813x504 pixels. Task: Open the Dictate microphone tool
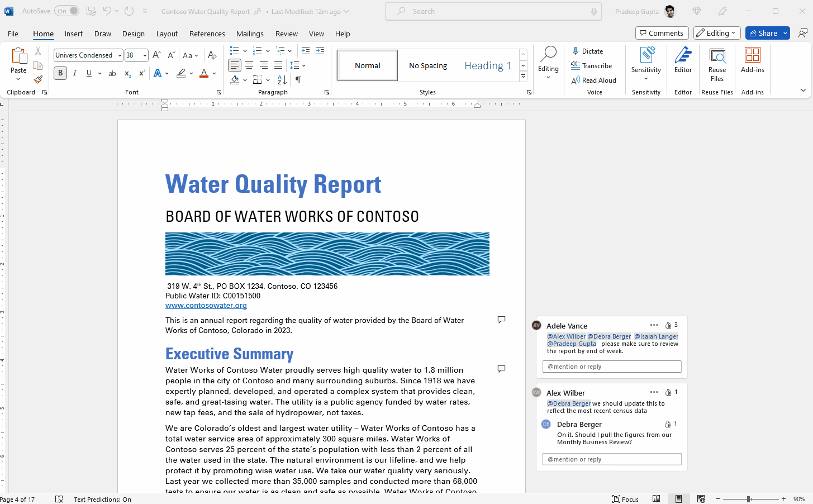pos(587,51)
